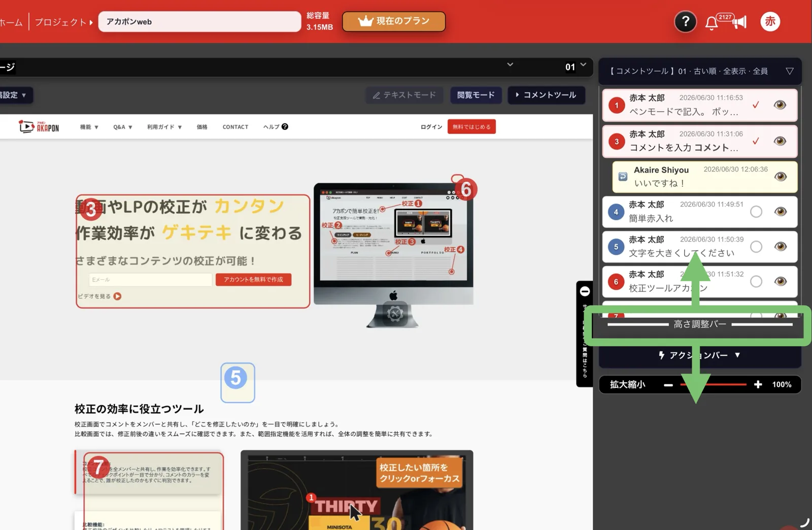
Task: Toggle visibility of comment 6
Action: (x=781, y=281)
